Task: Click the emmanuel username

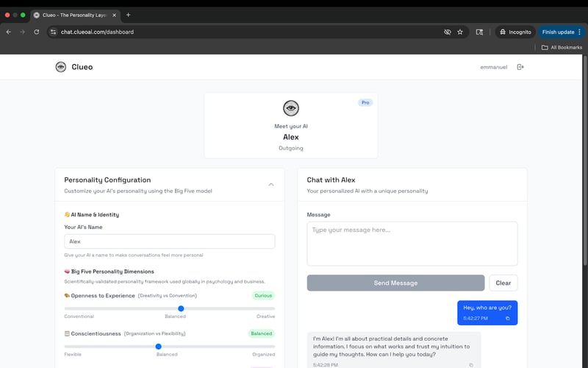Action: click(493, 67)
